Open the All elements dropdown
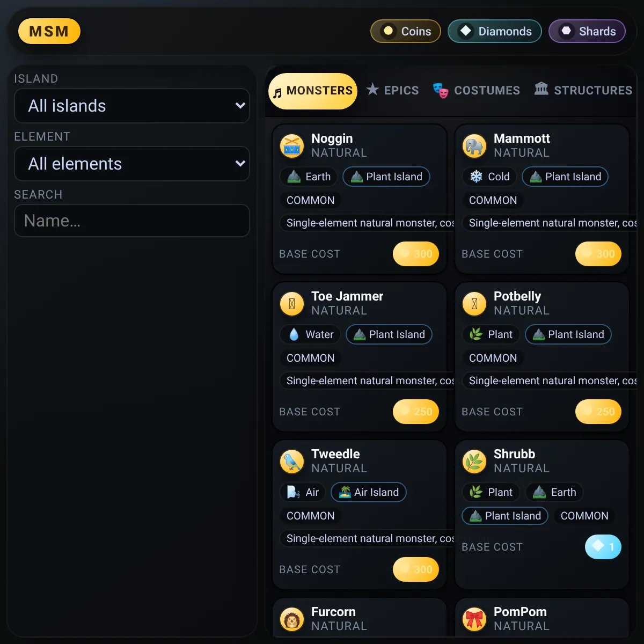Screen dimensions: 644x644 coord(132,164)
